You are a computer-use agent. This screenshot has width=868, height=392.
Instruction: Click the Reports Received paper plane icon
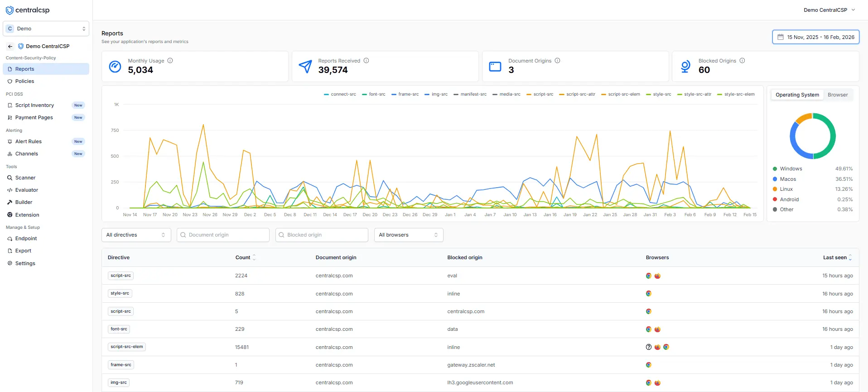[x=305, y=67]
